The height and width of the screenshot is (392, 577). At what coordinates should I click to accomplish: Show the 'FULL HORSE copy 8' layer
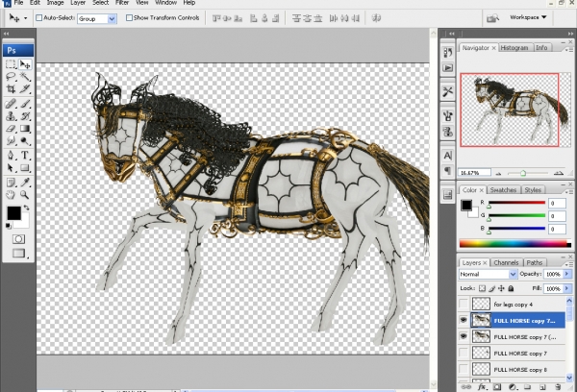tap(464, 369)
